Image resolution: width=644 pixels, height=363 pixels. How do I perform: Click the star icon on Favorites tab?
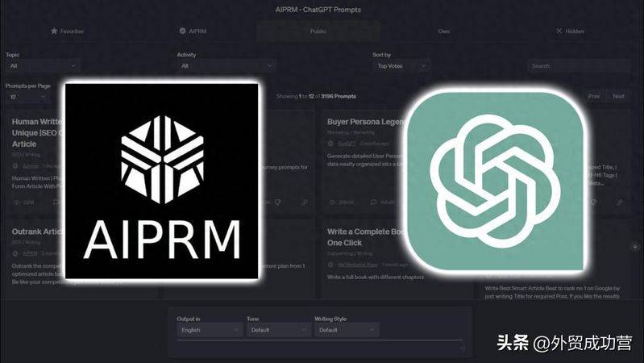54,31
